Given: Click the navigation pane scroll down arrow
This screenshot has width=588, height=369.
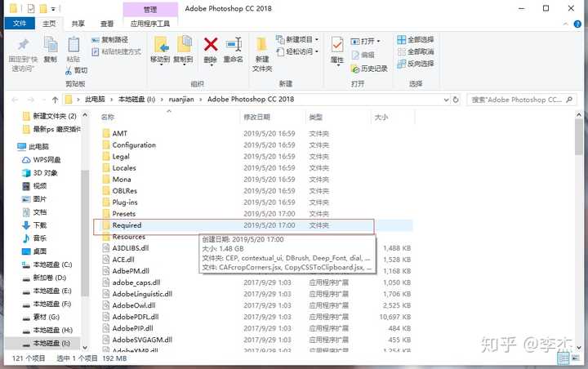Looking at the screenshot, I should coord(85,348).
